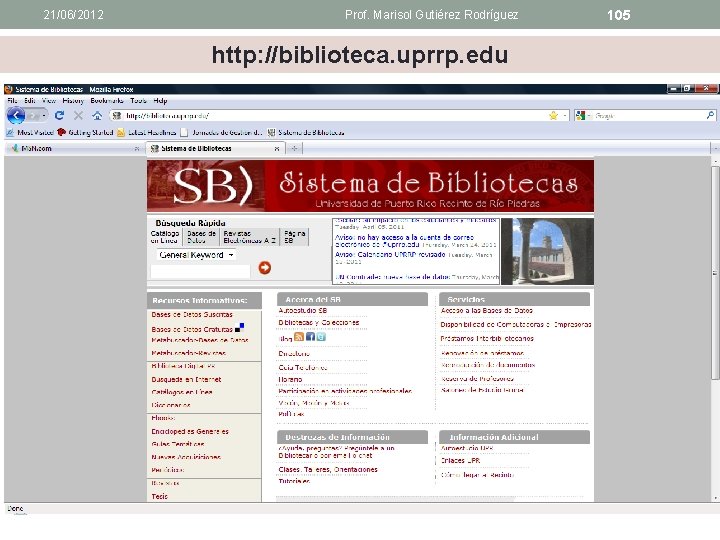Screen dimensions: 720x540
Task: Open Bases de Datos Suscritas link
Action: point(192,315)
